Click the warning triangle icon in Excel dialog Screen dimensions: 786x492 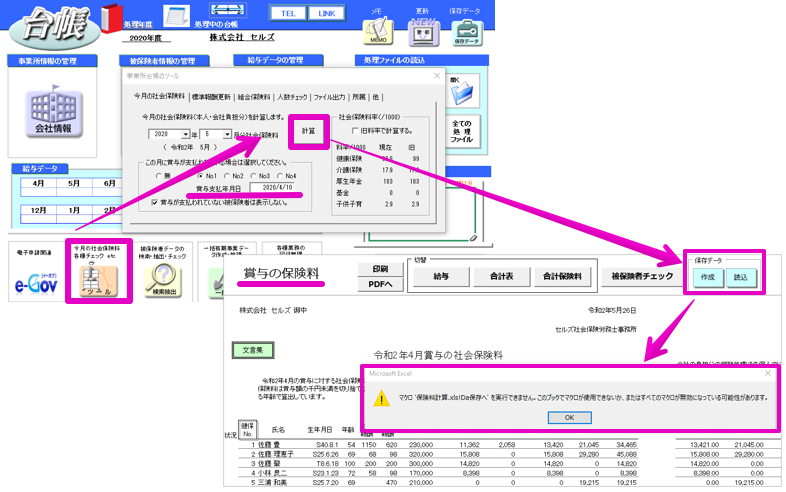click(381, 399)
